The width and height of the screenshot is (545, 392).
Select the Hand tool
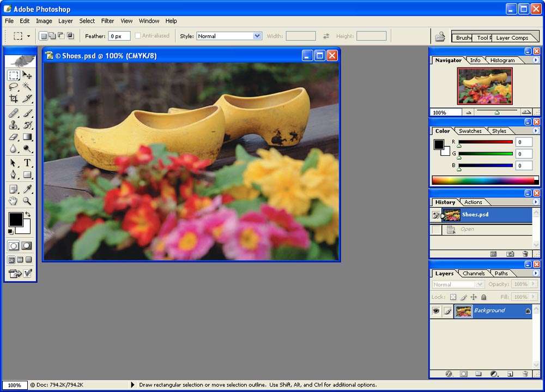click(14, 201)
